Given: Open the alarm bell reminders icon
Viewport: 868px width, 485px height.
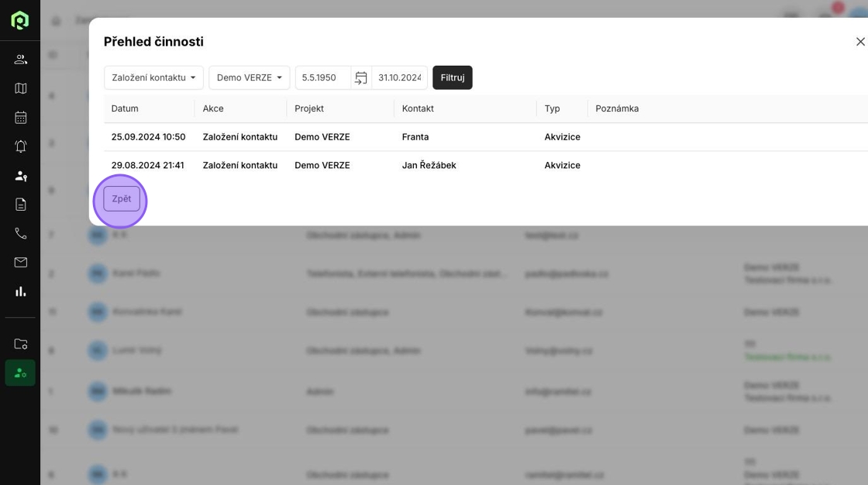Looking at the screenshot, I should coord(21,146).
